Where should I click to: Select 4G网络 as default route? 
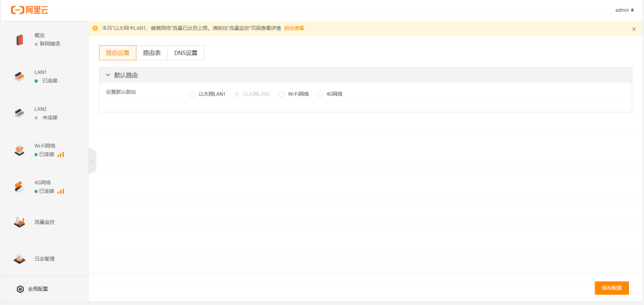pos(320,94)
